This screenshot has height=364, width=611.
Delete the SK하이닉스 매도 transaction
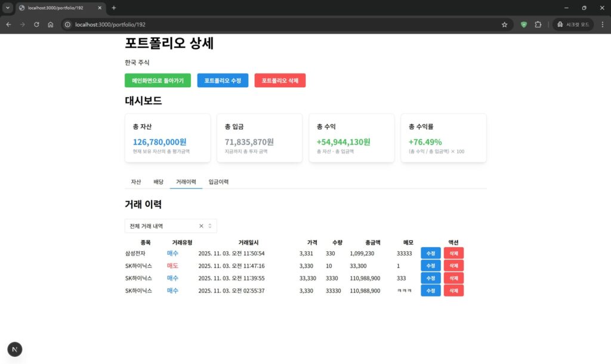453,266
